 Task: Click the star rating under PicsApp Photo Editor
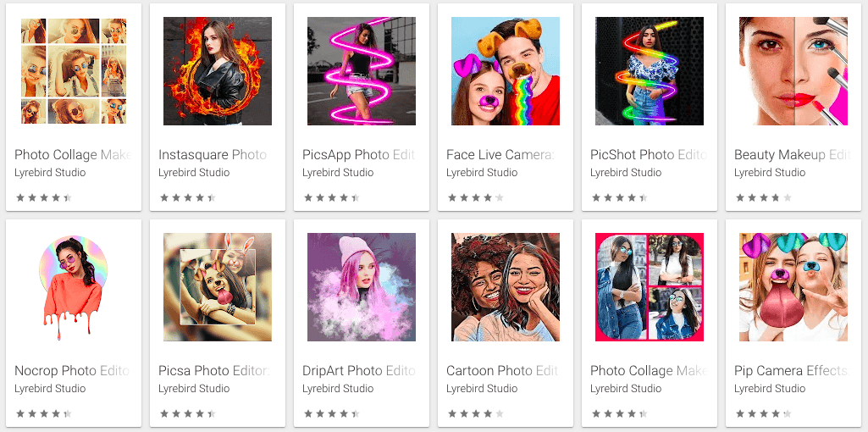click(331, 198)
